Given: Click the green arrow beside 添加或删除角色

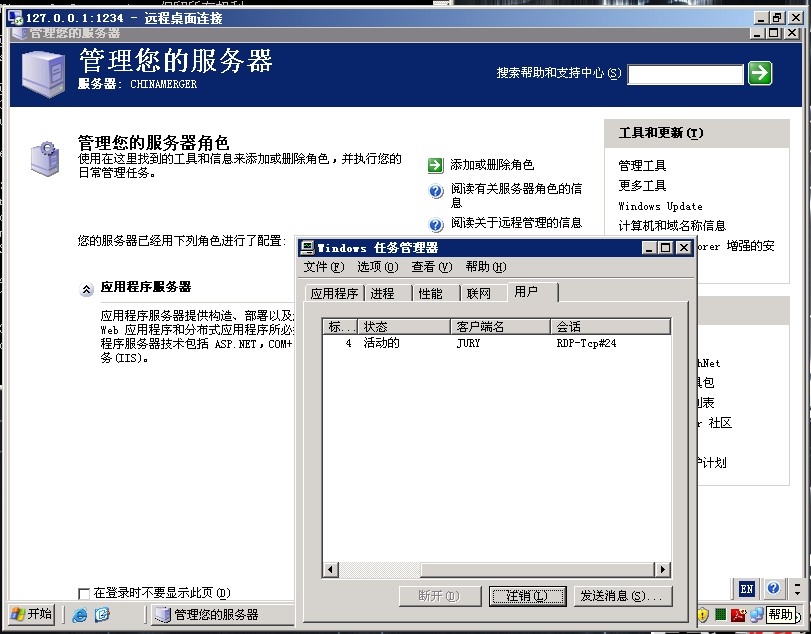Looking at the screenshot, I should (x=435, y=165).
